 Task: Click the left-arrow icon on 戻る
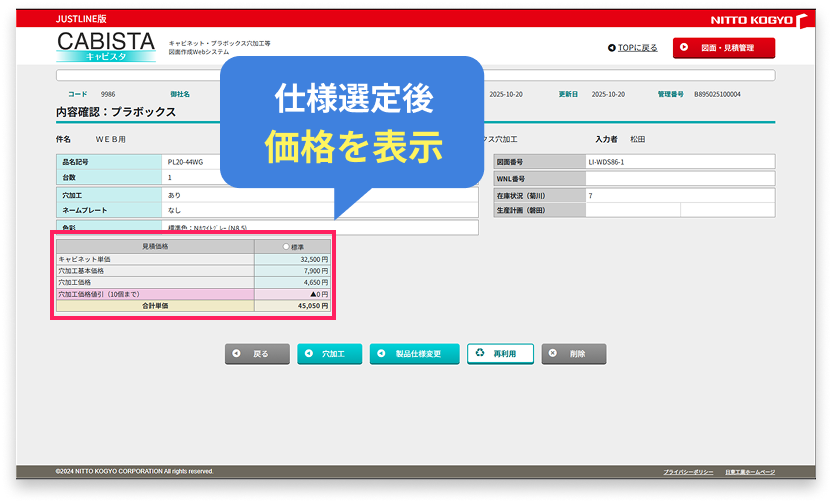click(x=237, y=353)
